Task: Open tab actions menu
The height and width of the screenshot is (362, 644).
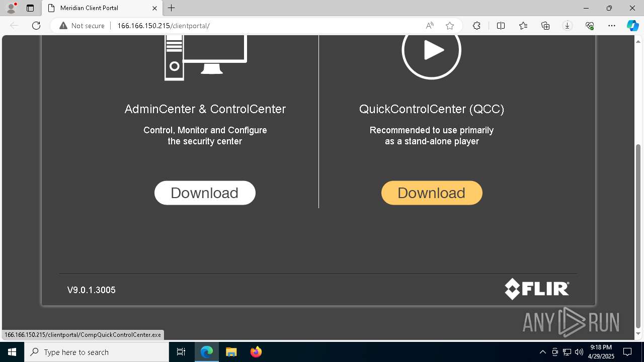Action: point(30,8)
